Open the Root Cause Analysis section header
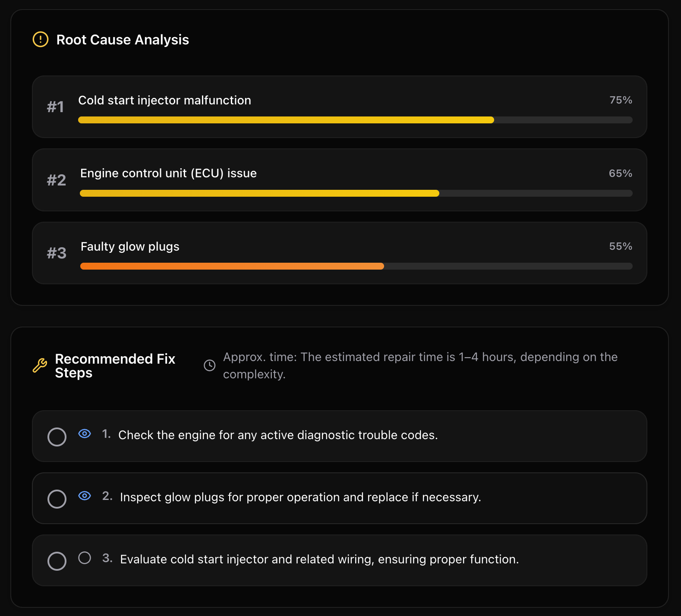This screenshot has height=616, width=681. (x=123, y=39)
